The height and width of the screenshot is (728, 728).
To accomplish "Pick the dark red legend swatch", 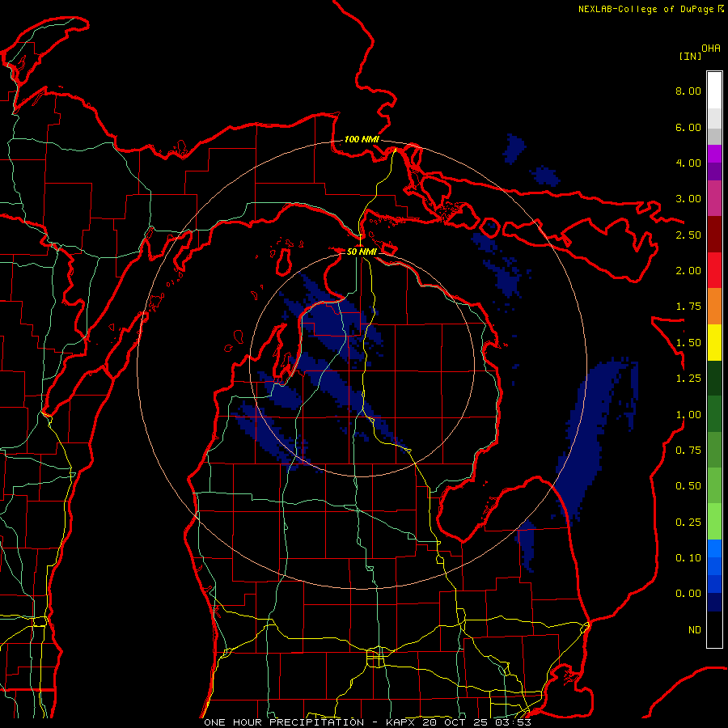I will pos(714,235).
